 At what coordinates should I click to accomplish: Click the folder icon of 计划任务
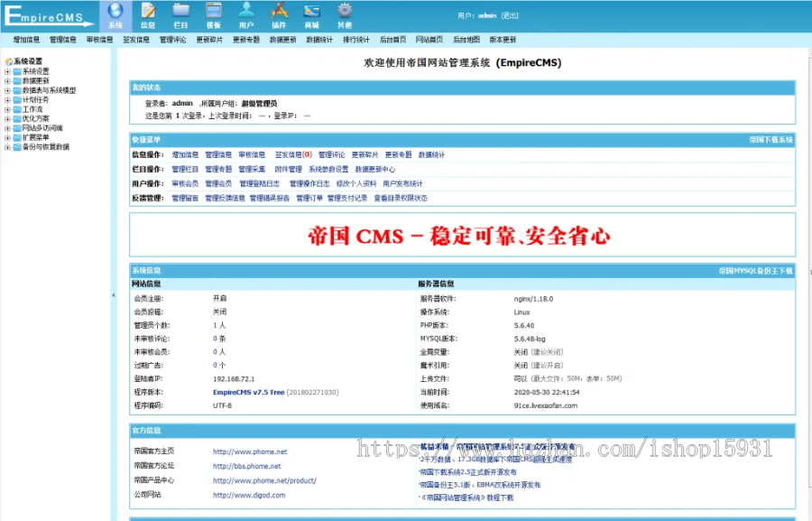click(x=17, y=99)
